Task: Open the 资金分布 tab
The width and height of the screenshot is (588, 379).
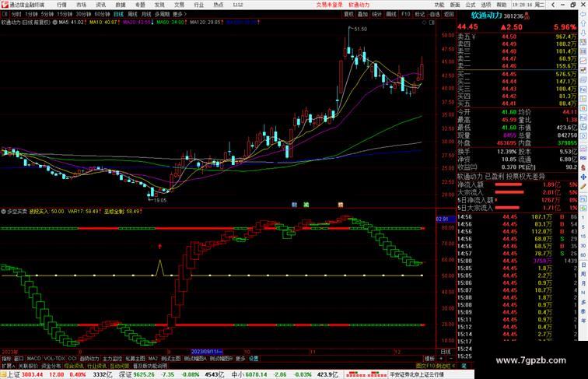Action: pos(51,366)
